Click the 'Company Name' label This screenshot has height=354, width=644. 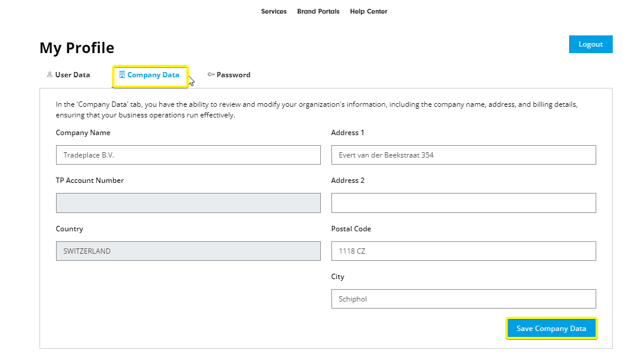(83, 133)
